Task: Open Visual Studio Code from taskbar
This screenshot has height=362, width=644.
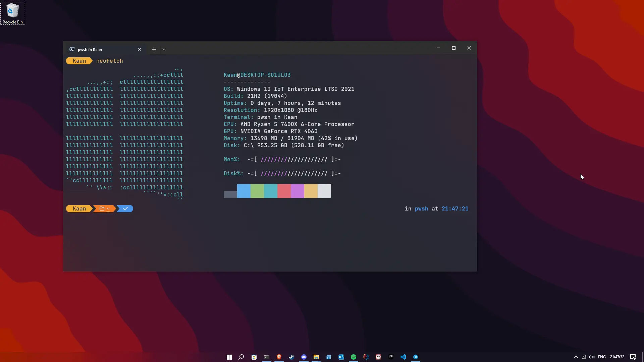Action: (403, 357)
